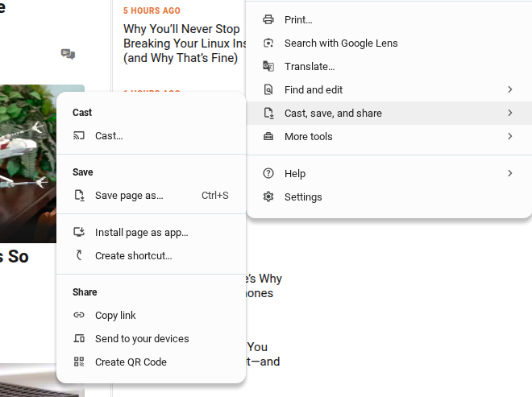Click the Cast screen icon
This screenshot has width=532, height=397.
[79, 136]
